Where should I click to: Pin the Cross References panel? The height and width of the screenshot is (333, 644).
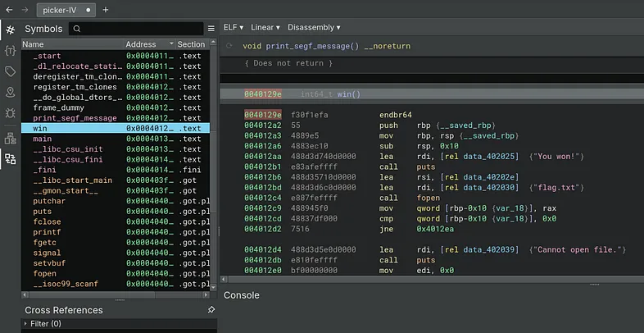(x=211, y=309)
